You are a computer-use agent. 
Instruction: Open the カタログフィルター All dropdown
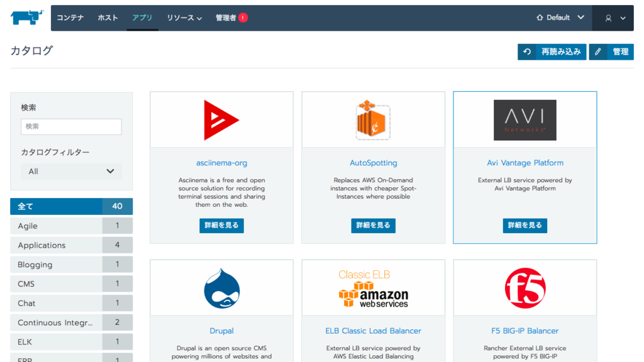pyautogui.click(x=71, y=172)
